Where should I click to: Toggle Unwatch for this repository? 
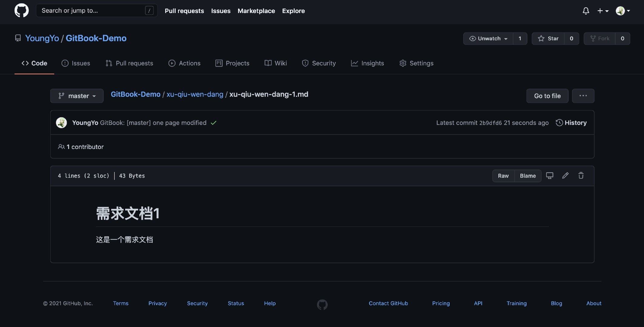coord(488,38)
